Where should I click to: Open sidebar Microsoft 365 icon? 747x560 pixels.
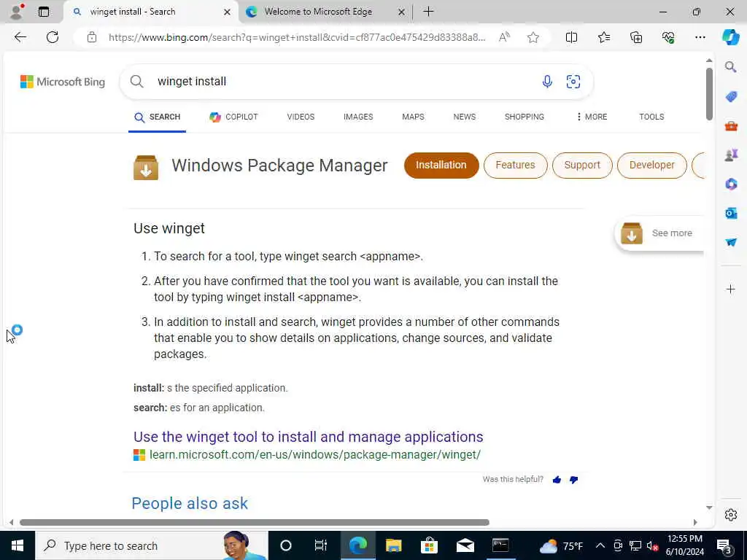pos(731,184)
